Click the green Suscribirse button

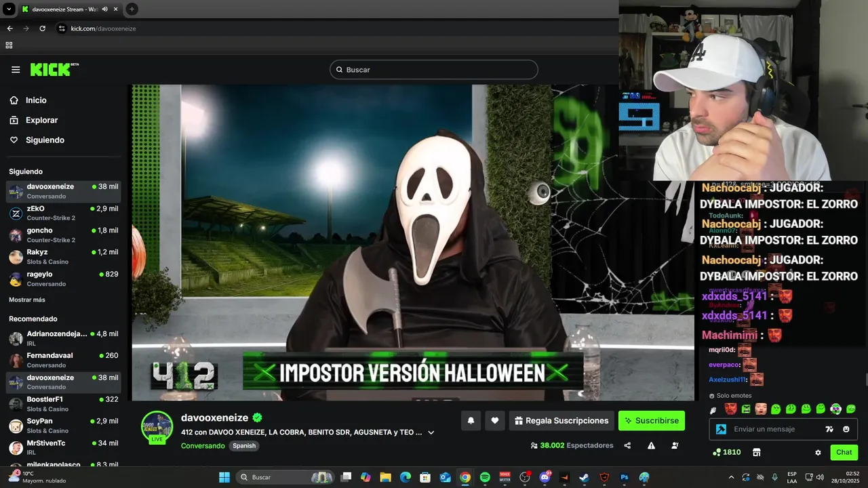coord(652,421)
